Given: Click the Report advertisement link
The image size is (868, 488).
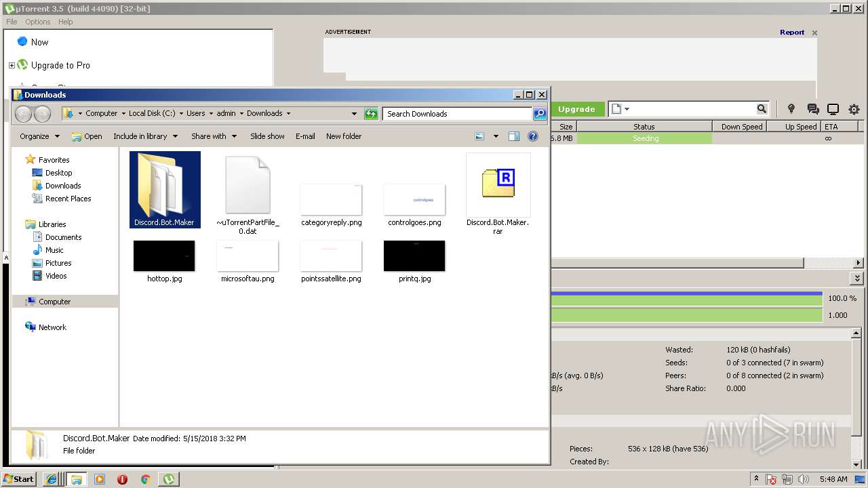Looking at the screenshot, I should (x=792, y=32).
